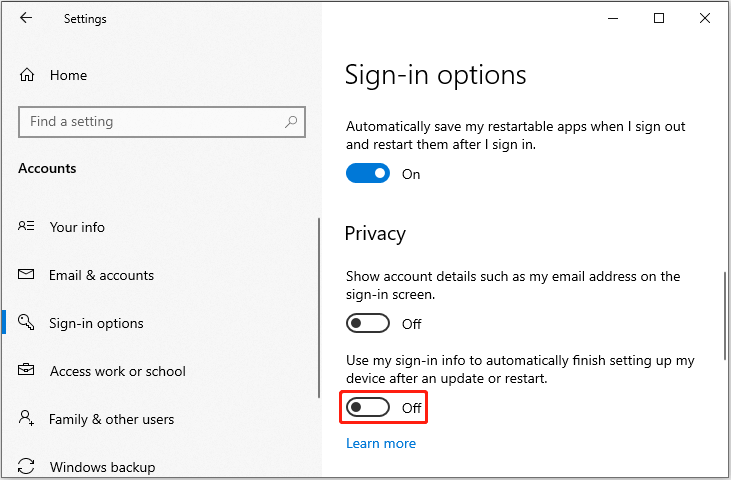
Task: Click the Your info person icon
Action: (x=26, y=226)
